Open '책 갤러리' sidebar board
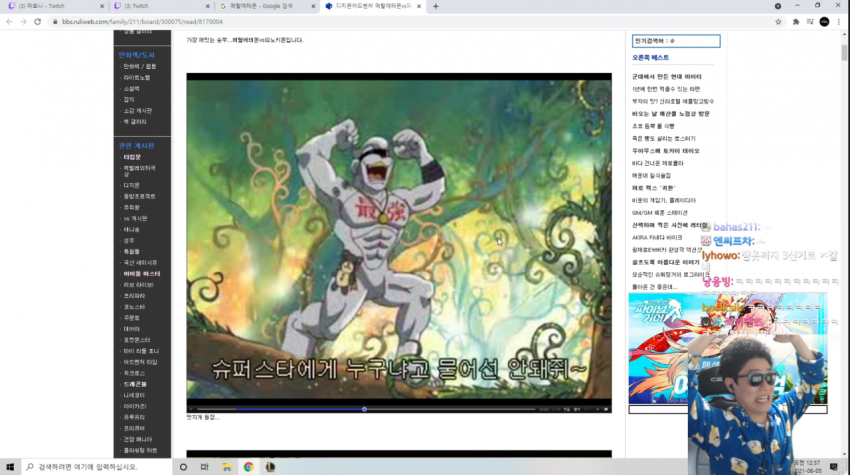The image size is (850, 475). click(x=134, y=121)
